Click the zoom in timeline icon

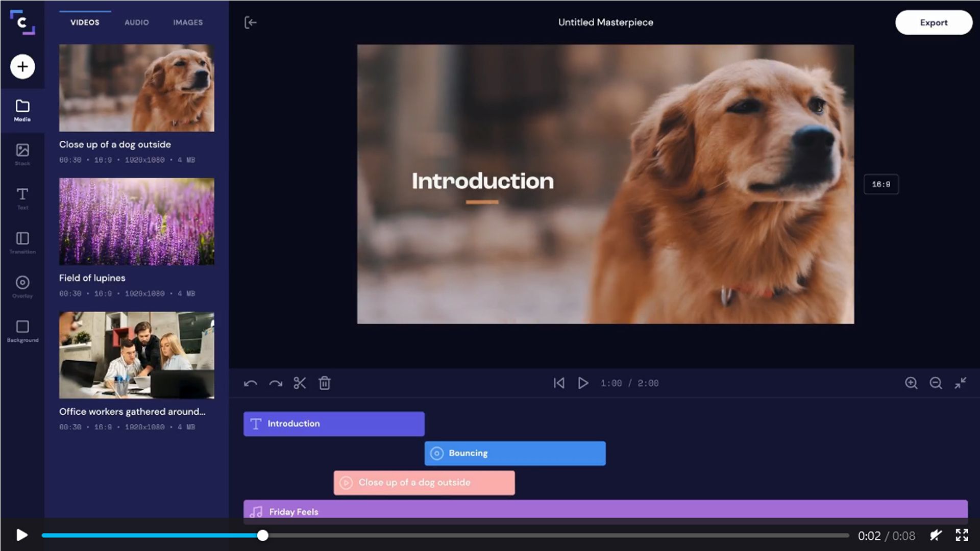(x=912, y=384)
